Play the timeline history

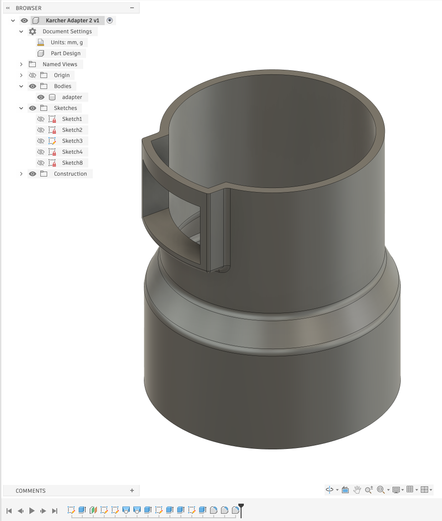[x=32, y=510]
